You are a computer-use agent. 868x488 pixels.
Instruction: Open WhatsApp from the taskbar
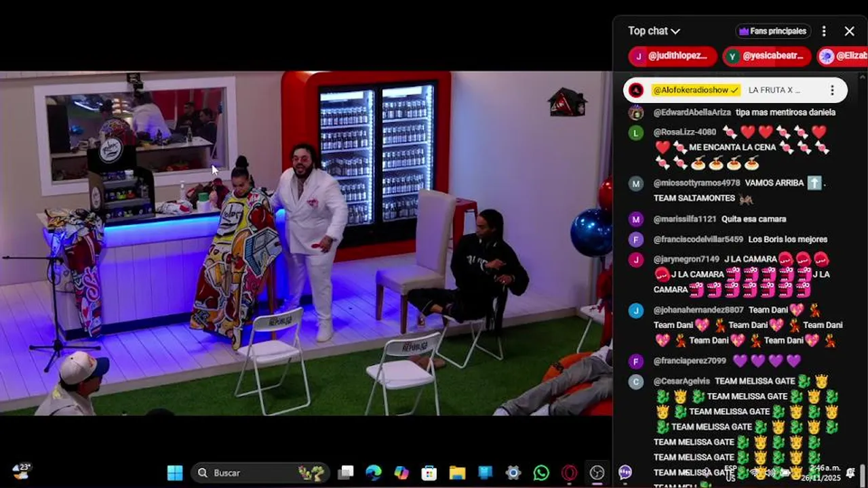click(x=541, y=472)
